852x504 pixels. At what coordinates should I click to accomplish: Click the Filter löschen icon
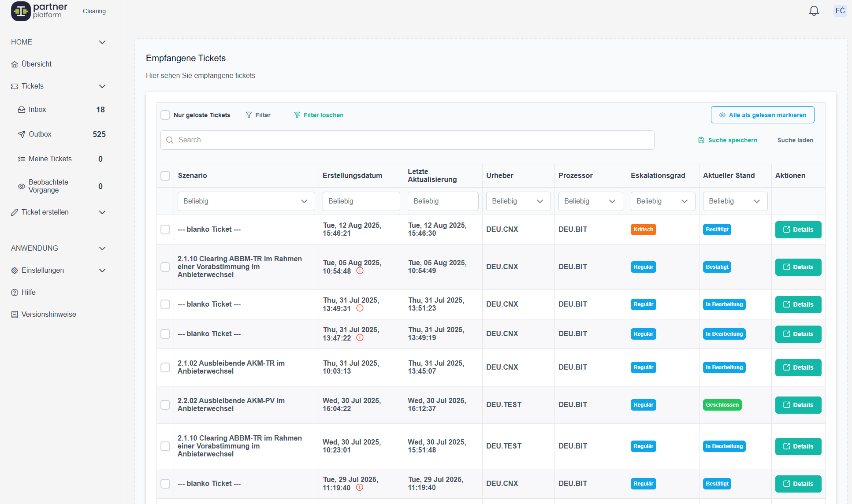click(x=297, y=115)
